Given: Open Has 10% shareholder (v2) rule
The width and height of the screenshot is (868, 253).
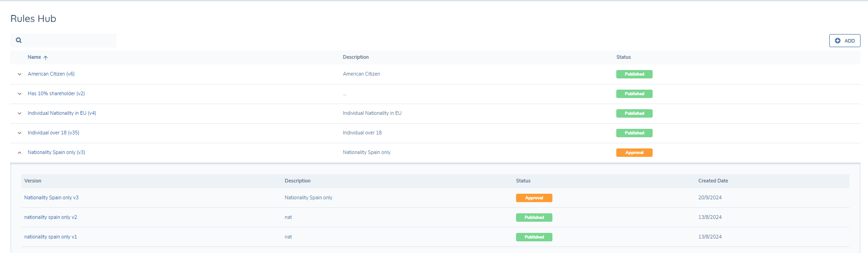Looking at the screenshot, I should click(x=56, y=93).
